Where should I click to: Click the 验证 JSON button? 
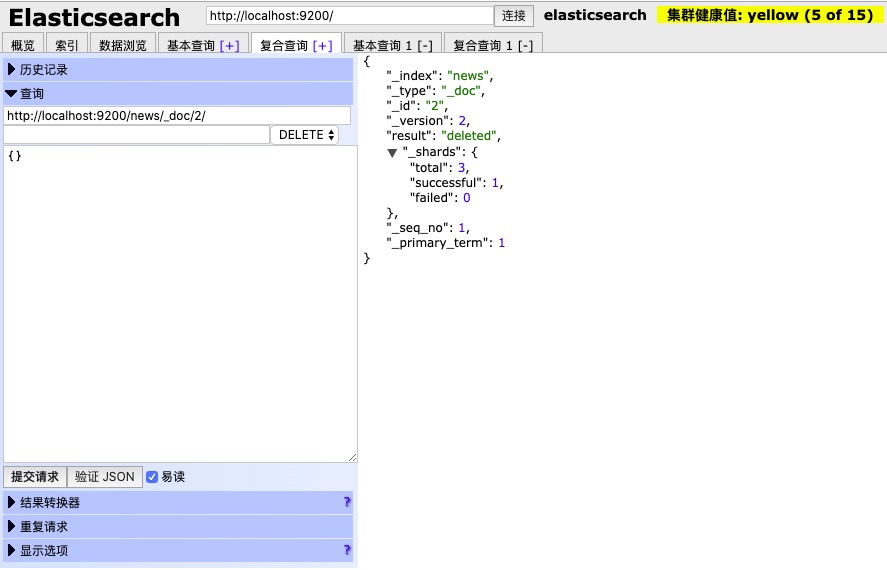pyautogui.click(x=105, y=477)
